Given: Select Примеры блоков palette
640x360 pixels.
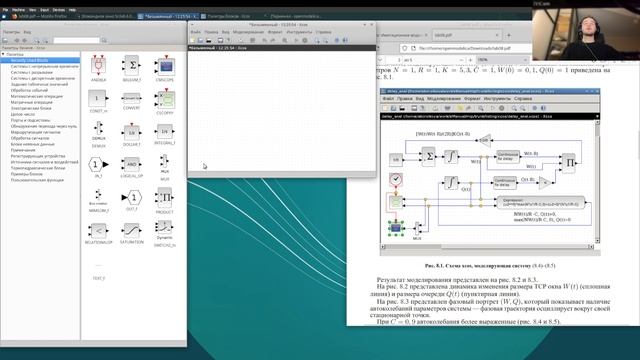Looking at the screenshot, I should point(27,174).
